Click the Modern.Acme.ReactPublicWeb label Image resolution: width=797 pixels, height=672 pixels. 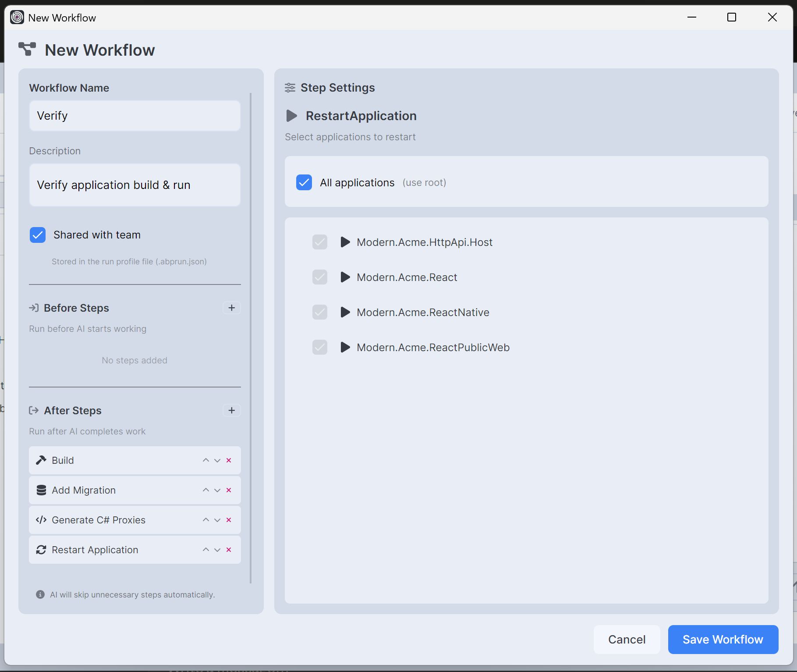click(433, 347)
